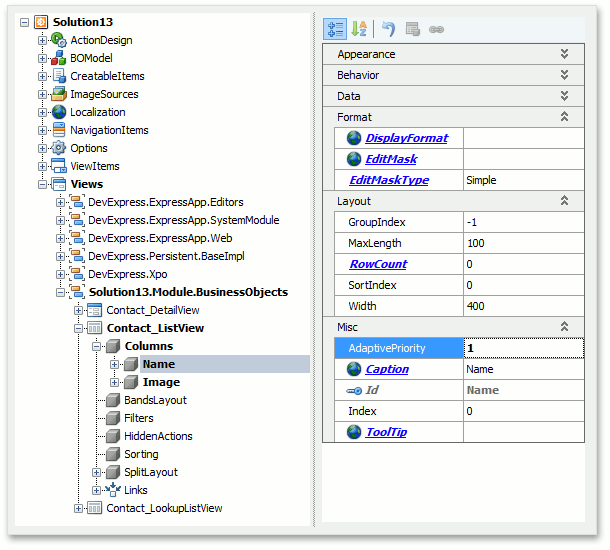The width and height of the screenshot is (610, 550).
Task: Expand the Behavior category
Action: (x=564, y=75)
